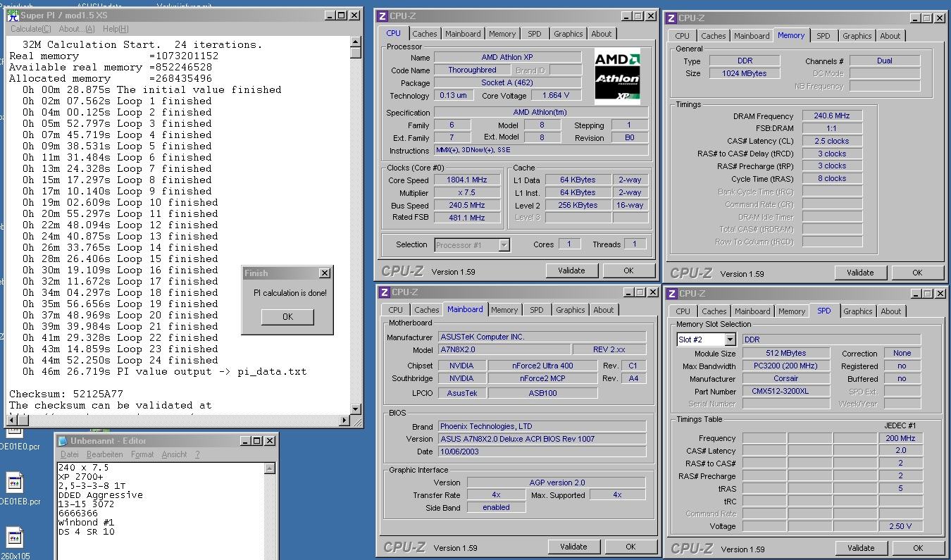Click the Editor text line winbond #1
Viewport: 951px width, 560px height.
pyautogui.click(x=86, y=523)
